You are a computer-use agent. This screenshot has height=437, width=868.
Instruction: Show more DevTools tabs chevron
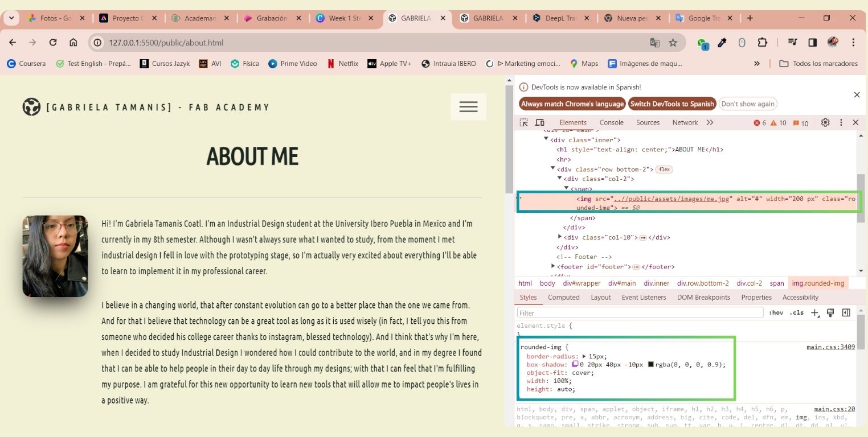pyautogui.click(x=710, y=122)
